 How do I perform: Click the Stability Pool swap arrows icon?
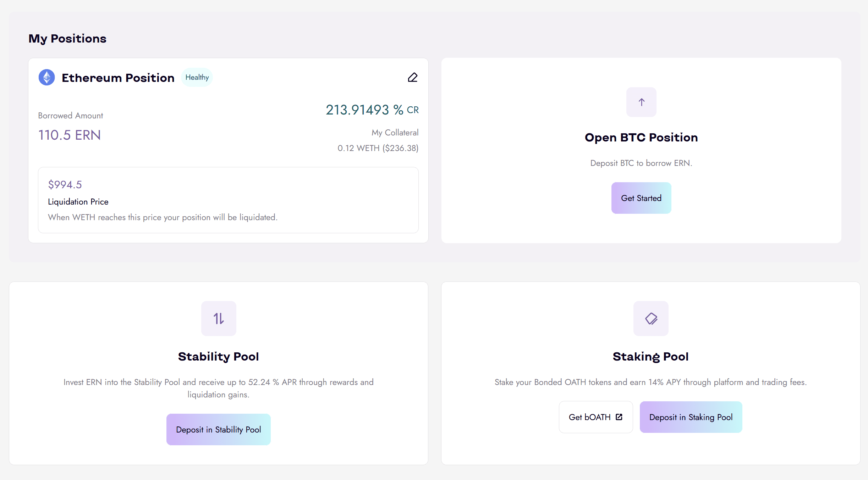coord(219,318)
